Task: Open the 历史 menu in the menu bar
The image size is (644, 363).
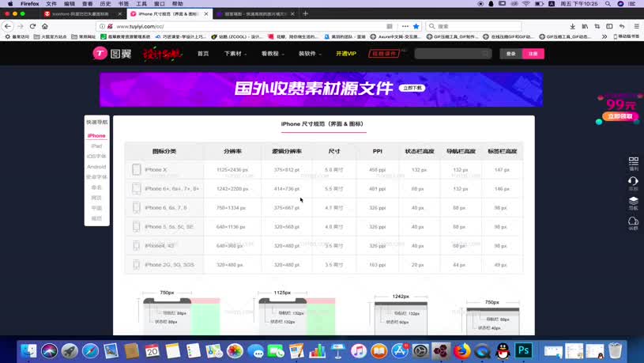Action: click(x=105, y=4)
